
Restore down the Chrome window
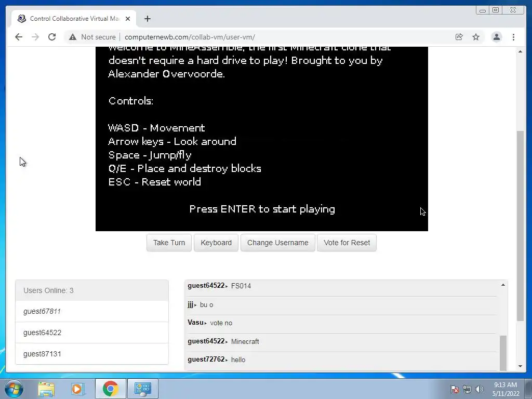point(496,10)
